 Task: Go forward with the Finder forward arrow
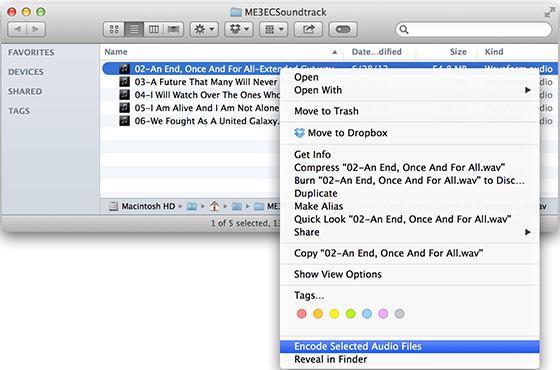coord(36,29)
